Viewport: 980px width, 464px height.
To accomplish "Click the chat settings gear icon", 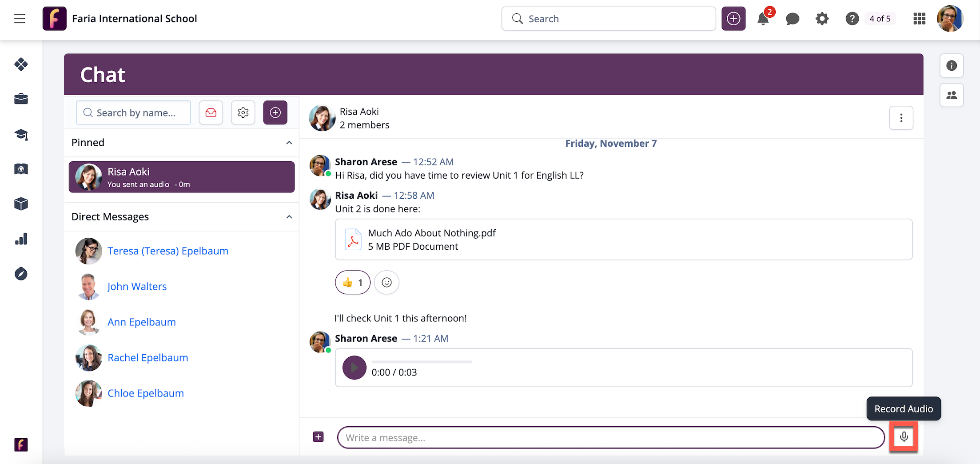I will tap(243, 113).
